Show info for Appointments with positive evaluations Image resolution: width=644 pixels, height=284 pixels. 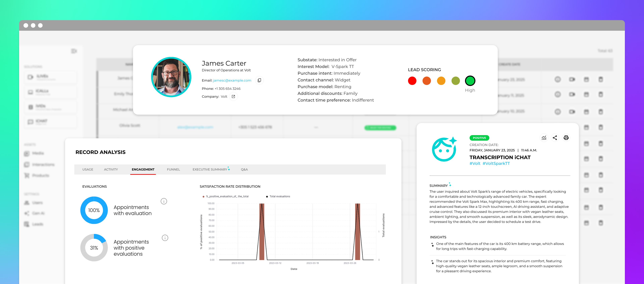[x=165, y=238]
